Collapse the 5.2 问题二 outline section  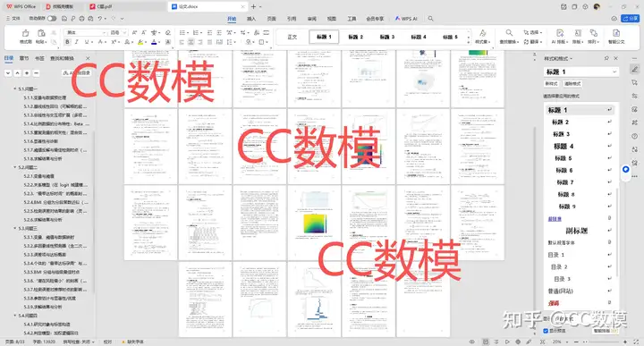pos(15,167)
